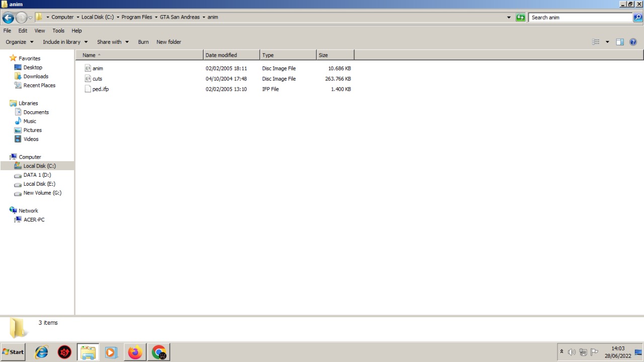Select Favorites in the navigation pane
644x362 pixels.
tap(29, 58)
